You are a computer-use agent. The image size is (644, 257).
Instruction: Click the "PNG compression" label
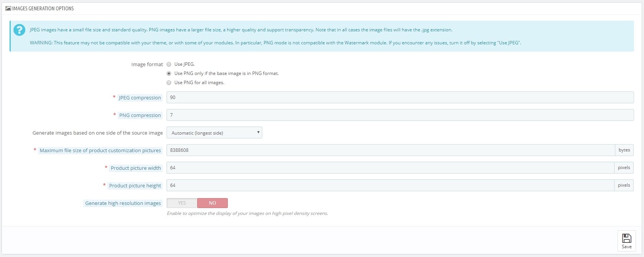coord(140,115)
